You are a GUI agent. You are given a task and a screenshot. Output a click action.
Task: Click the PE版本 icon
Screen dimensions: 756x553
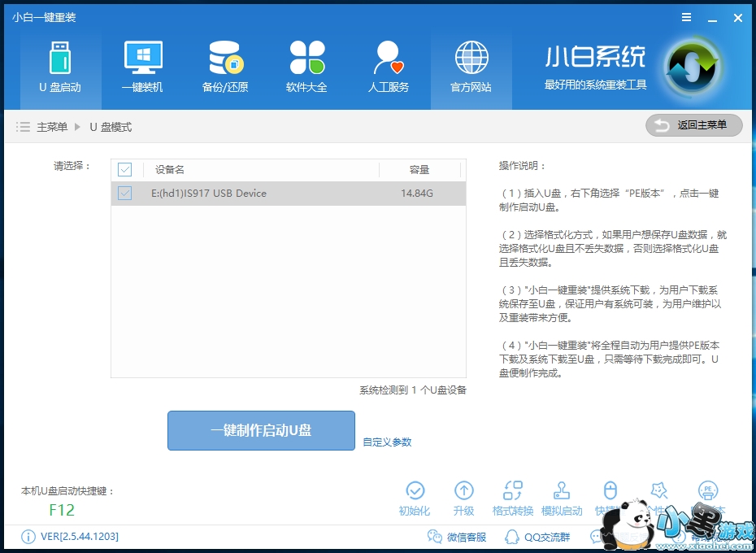[708, 491]
